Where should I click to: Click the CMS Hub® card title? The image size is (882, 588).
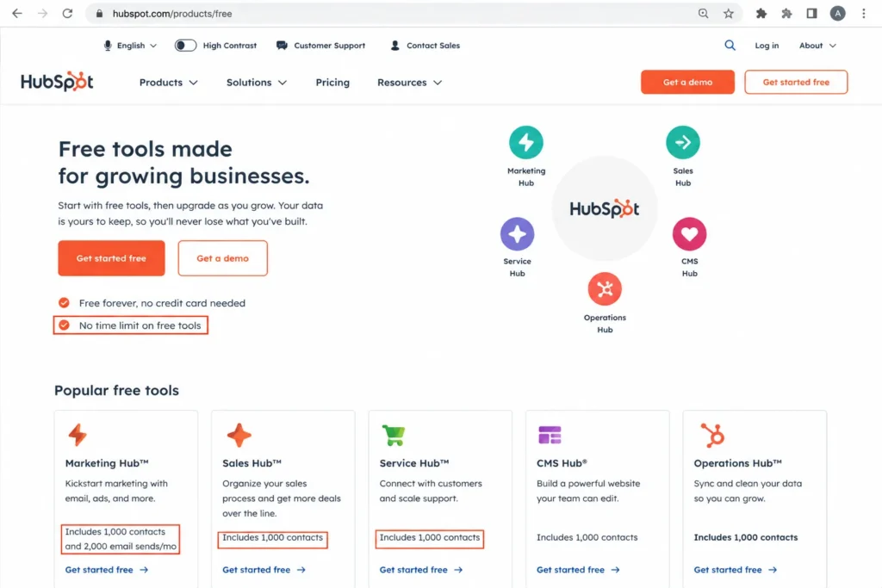click(562, 463)
